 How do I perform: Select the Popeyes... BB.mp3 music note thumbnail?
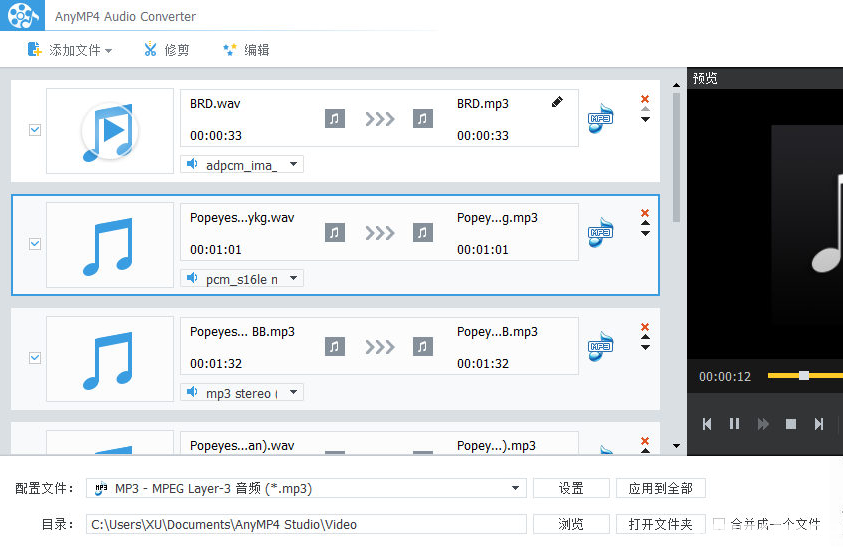(x=110, y=359)
